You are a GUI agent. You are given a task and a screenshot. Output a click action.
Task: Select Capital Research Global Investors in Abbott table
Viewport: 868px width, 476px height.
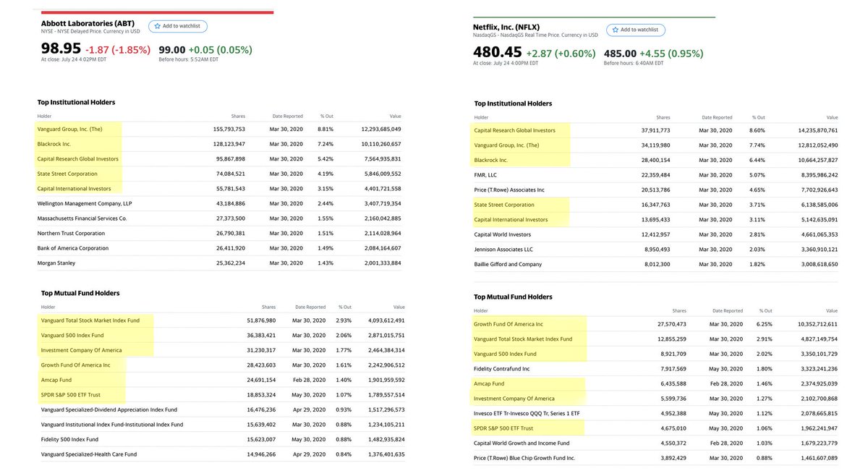(77, 158)
